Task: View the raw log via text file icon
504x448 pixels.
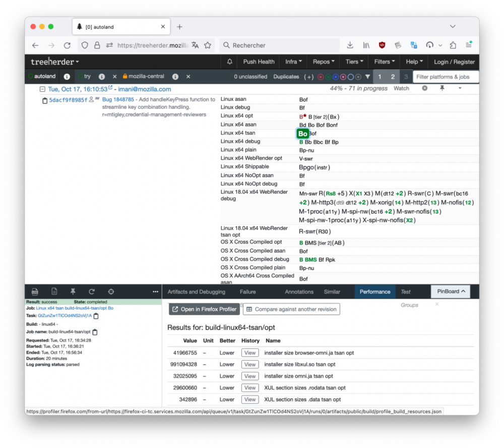Action: (54, 292)
